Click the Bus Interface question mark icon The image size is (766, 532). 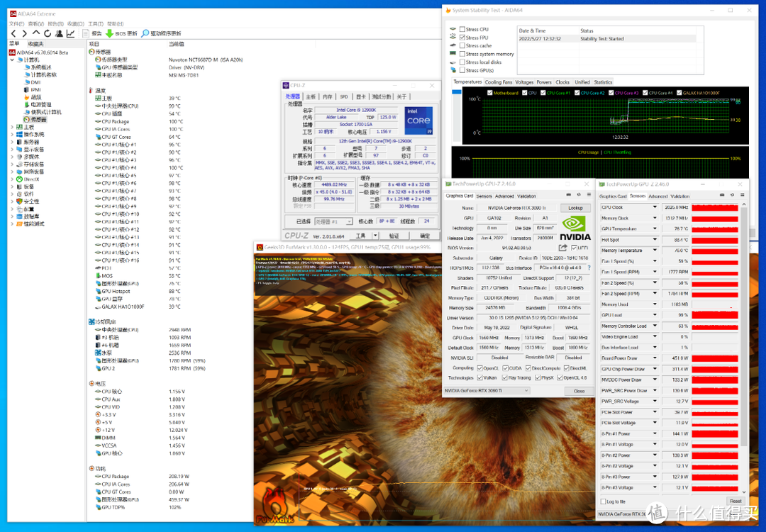coord(589,267)
